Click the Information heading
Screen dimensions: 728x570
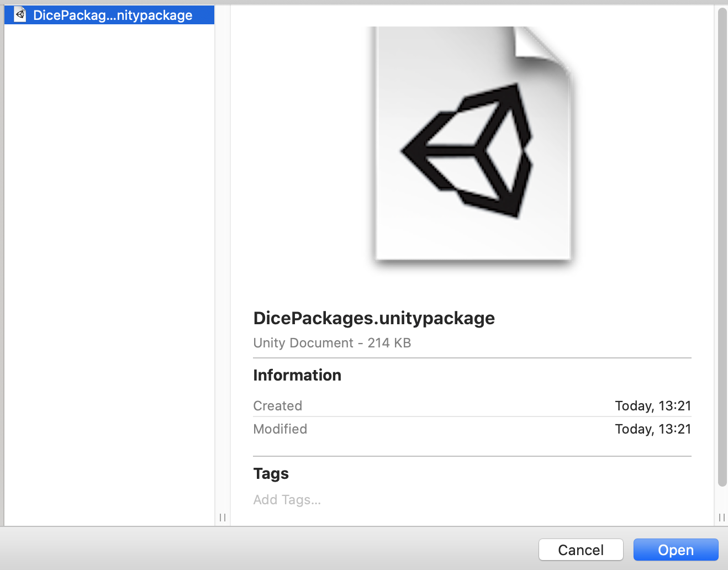297,375
